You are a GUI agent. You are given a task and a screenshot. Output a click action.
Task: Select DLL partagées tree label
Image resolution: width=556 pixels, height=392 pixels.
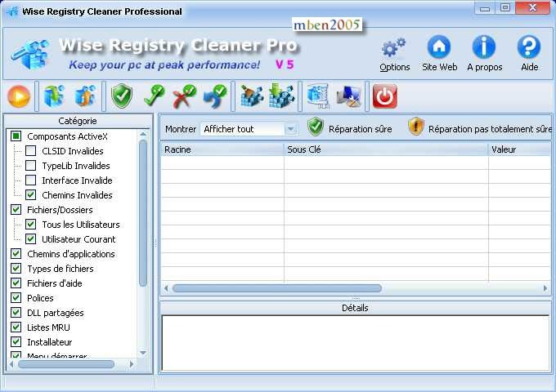(56, 313)
